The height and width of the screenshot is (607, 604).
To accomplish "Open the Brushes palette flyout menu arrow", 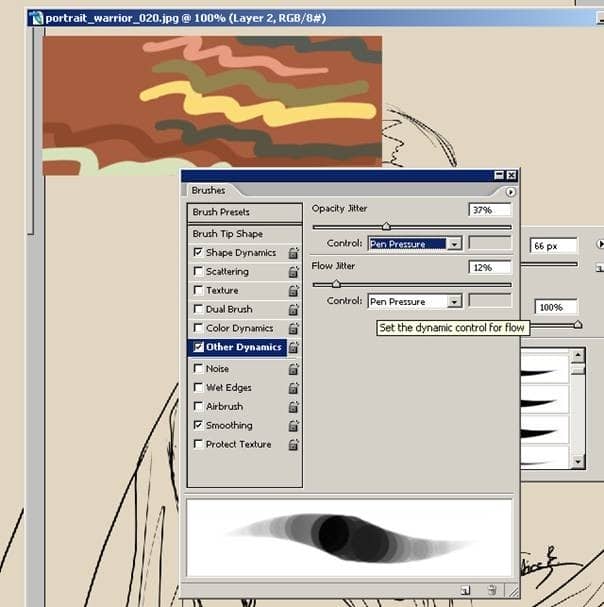I will [x=510, y=192].
